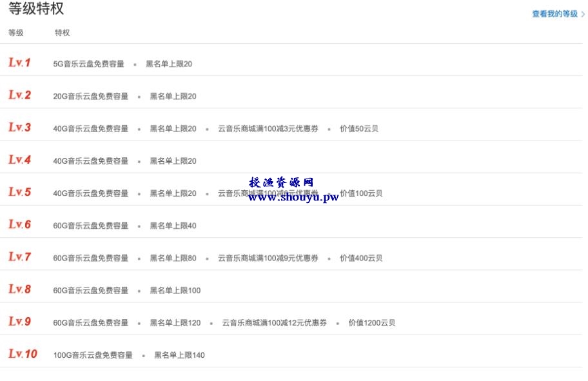The height and width of the screenshot is (381, 588).
Task: Select 40G音乐云盘免费容量 in Lv.3 row
Action: point(90,129)
